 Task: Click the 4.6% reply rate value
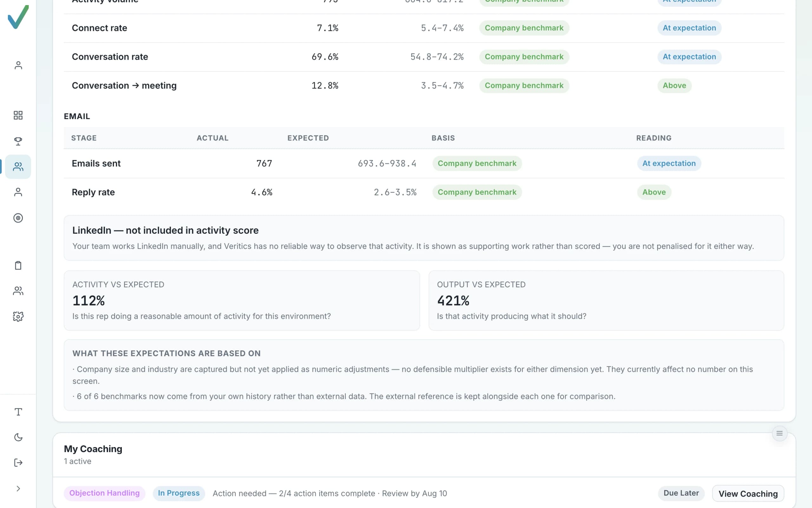(262, 192)
